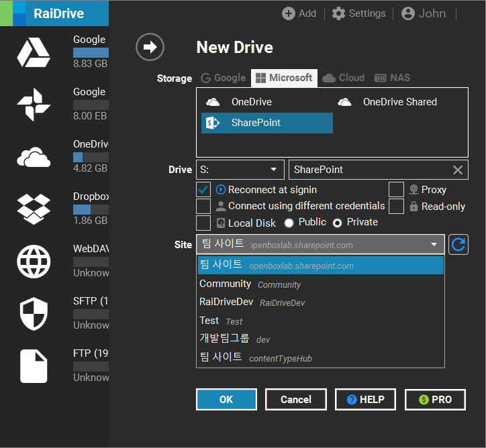
Task: Click the PRO upgrade button
Action: pos(435,400)
